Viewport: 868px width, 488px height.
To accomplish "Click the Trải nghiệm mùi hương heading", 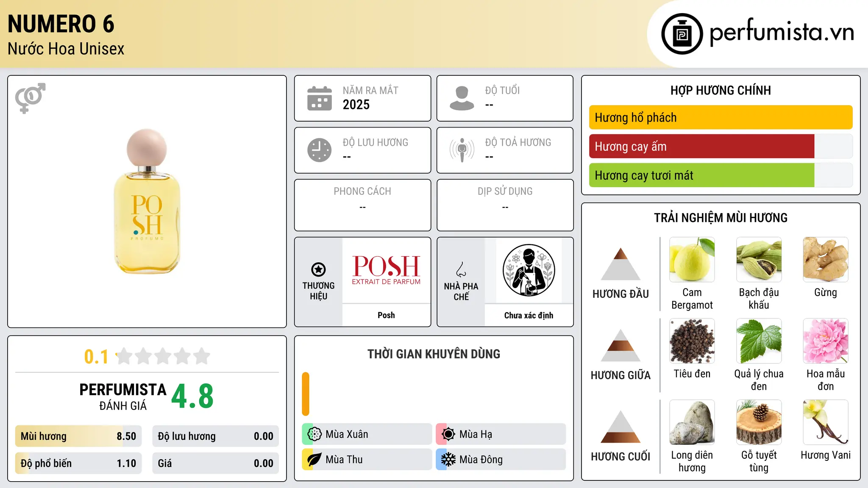I will pos(721,218).
